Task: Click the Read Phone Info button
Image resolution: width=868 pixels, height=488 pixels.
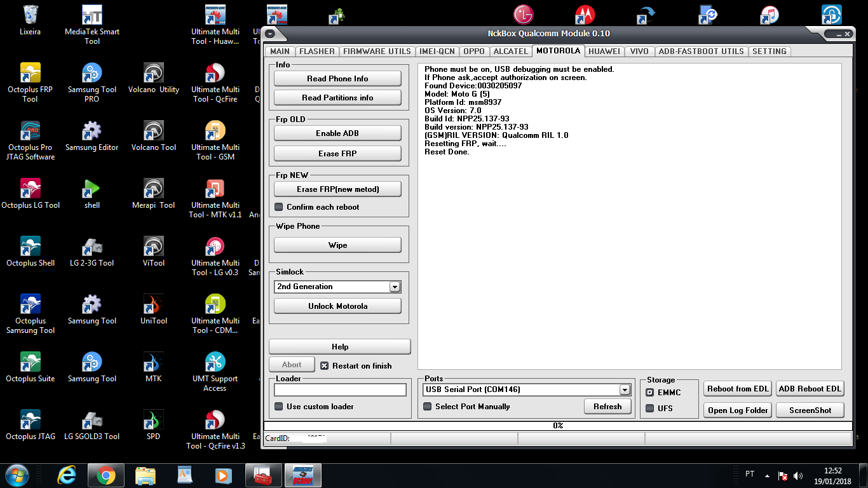Action: click(337, 79)
